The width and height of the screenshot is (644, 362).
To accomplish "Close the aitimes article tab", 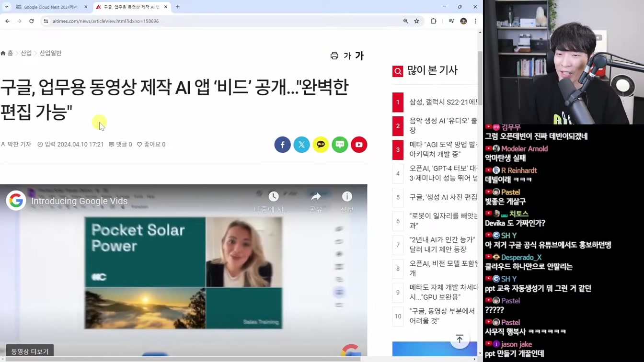I will (166, 7).
